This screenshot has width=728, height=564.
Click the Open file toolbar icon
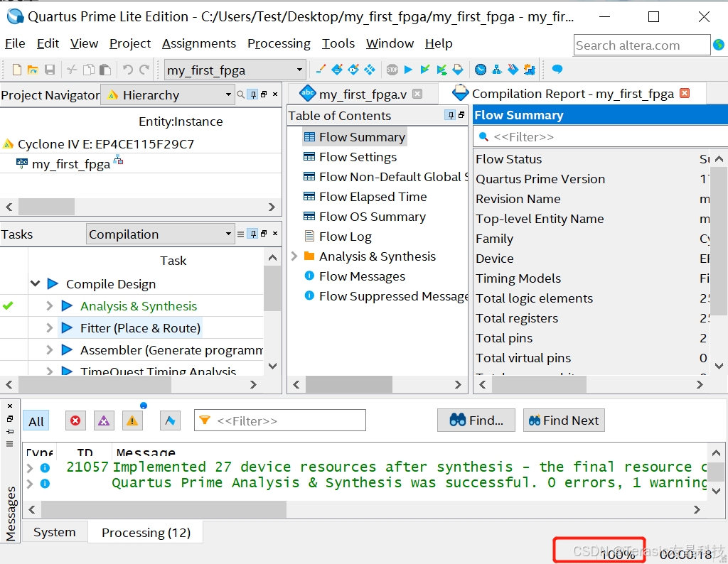click(33, 70)
